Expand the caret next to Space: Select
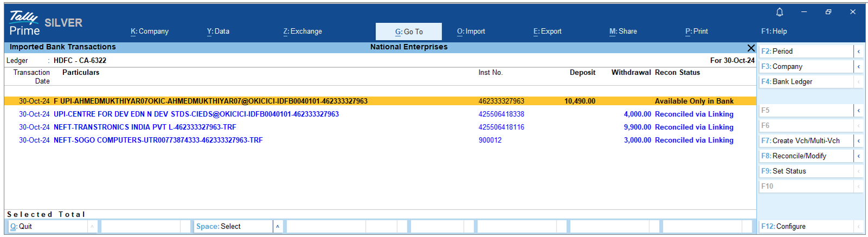 click(278, 226)
